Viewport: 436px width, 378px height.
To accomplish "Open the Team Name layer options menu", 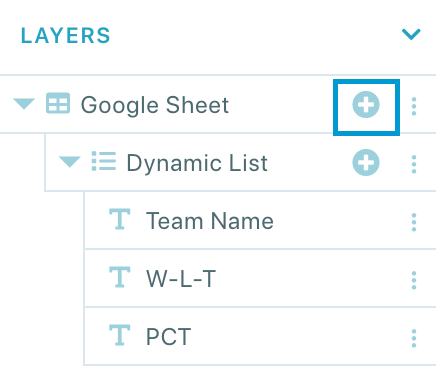I will tap(414, 222).
